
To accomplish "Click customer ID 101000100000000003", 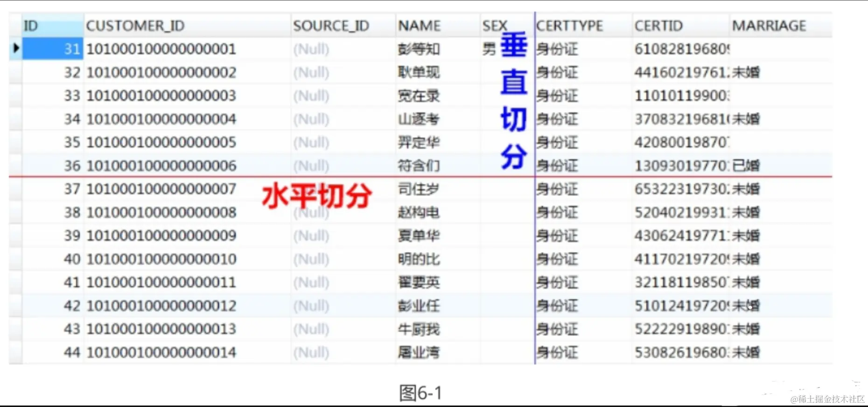I will [161, 96].
